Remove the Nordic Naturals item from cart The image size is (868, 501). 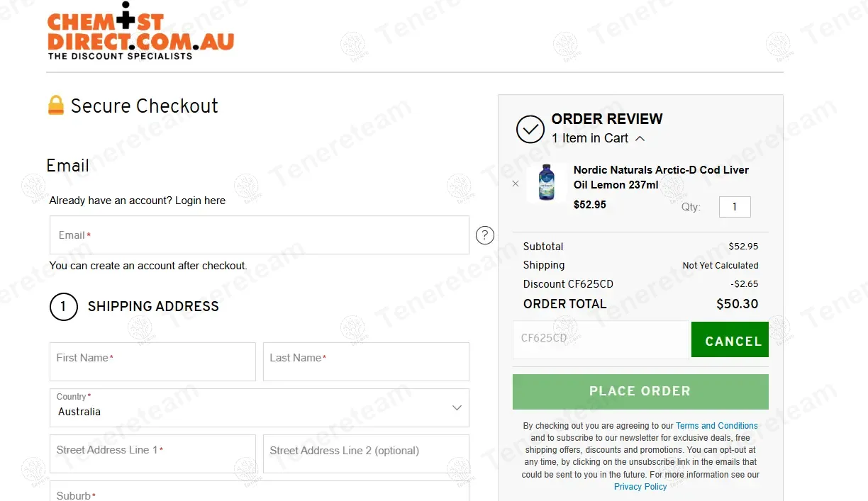pyautogui.click(x=516, y=184)
